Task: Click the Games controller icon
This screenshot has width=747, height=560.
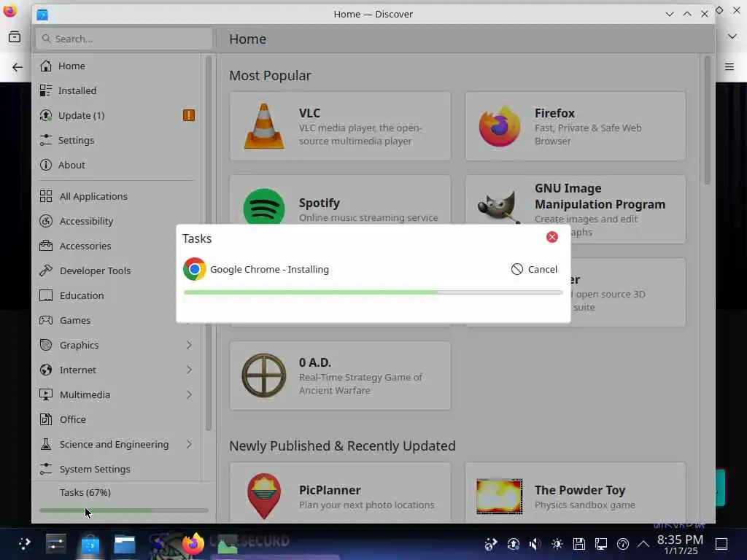Action: point(46,320)
